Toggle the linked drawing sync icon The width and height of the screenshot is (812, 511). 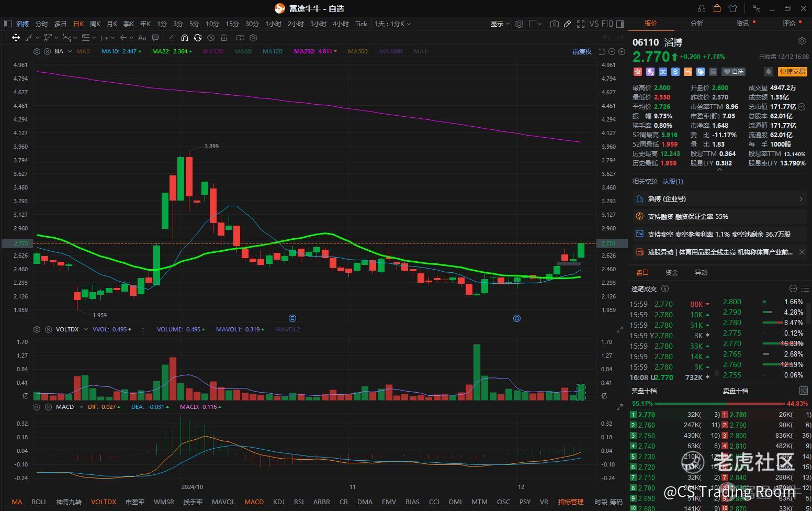point(197,38)
